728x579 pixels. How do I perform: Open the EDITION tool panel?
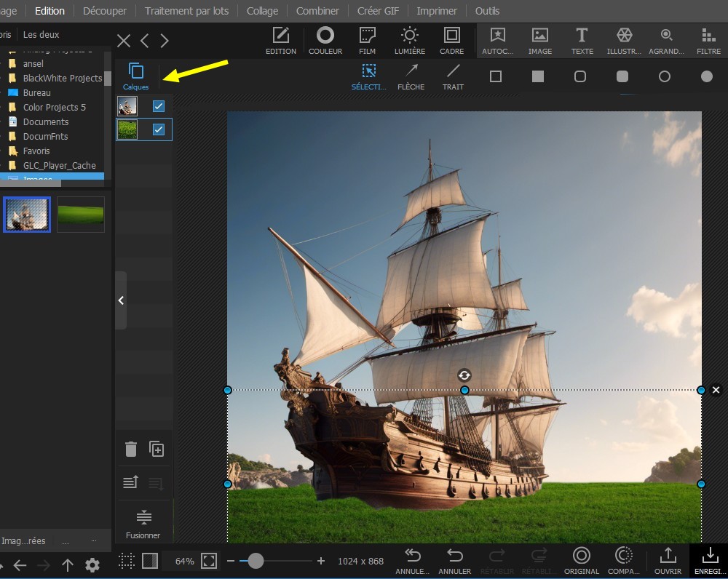coord(281,41)
